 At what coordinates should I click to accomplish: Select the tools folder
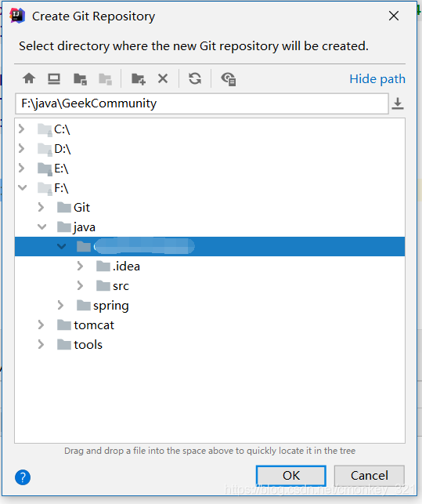(x=210, y=345)
